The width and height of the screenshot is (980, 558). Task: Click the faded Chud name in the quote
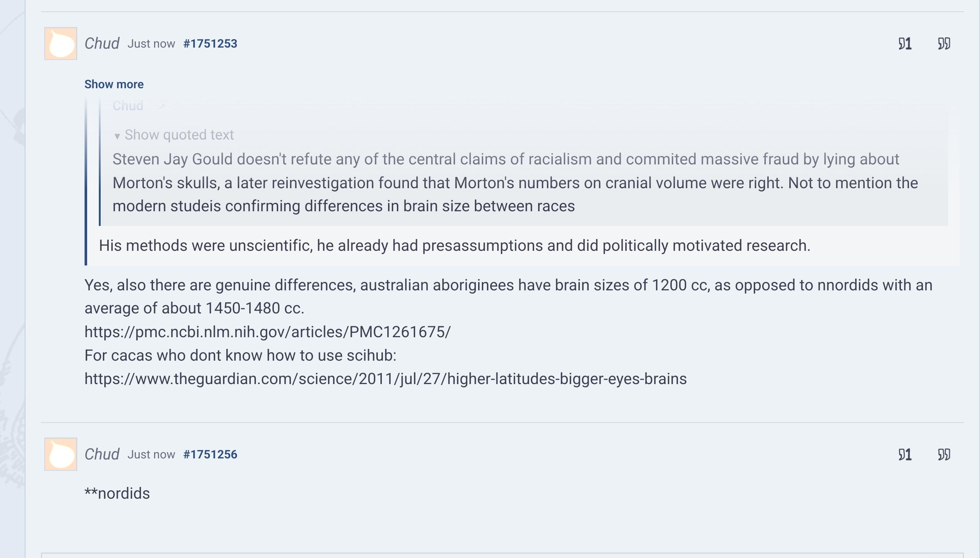[127, 106]
